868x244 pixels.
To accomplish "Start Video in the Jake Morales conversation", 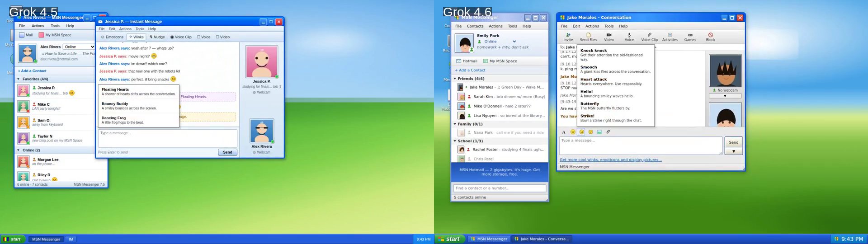I will click(609, 37).
